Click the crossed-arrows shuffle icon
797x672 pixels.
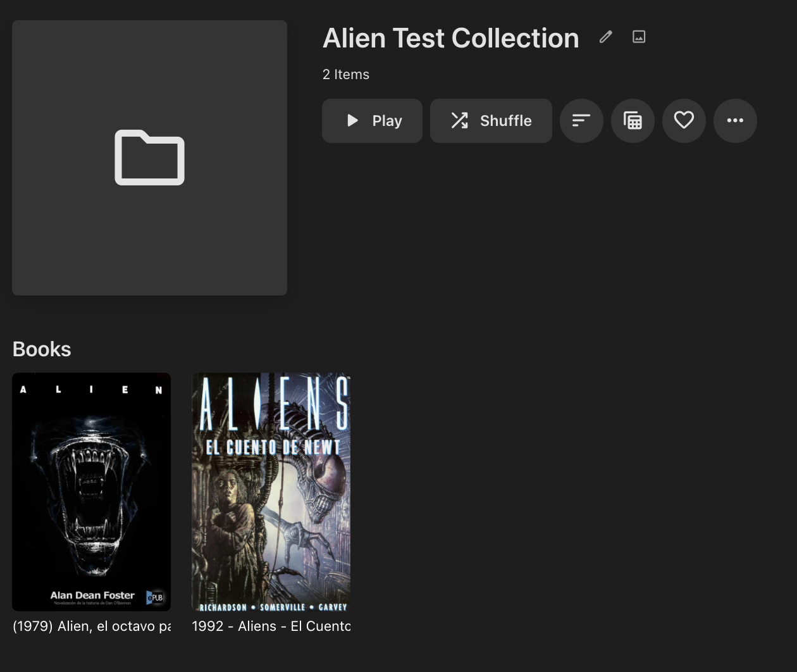tap(459, 120)
